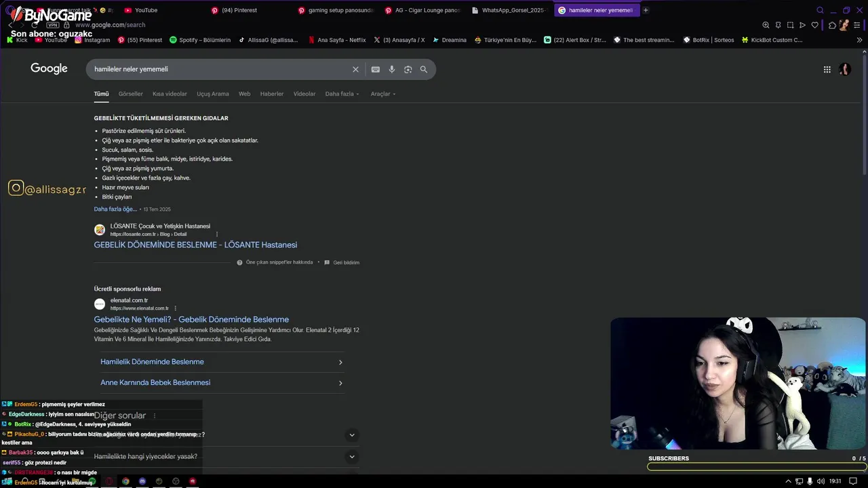Search by image with Google Lens icon
The height and width of the screenshot is (488, 868).
click(408, 69)
